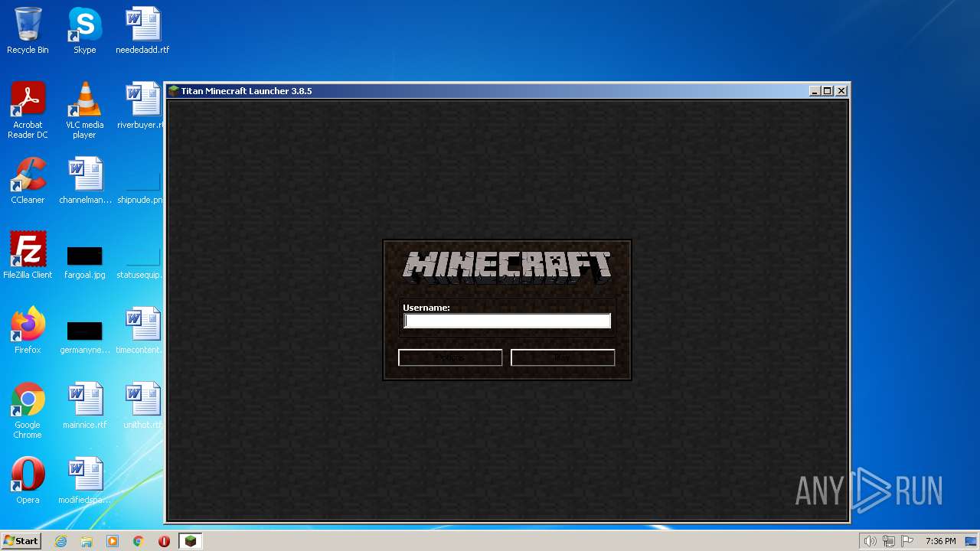This screenshot has height=551, width=980.
Task: Open network status tray icon
Action: [889, 541]
